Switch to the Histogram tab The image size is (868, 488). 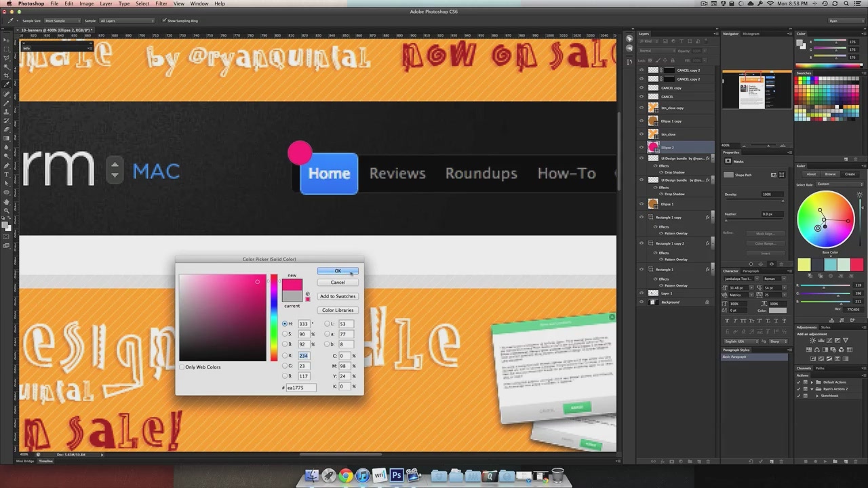pos(751,33)
